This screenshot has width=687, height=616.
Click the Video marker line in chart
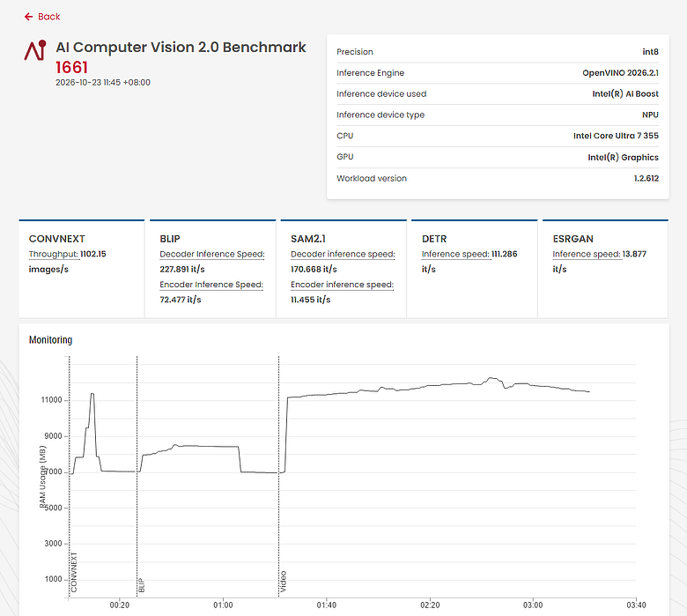coord(278,477)
